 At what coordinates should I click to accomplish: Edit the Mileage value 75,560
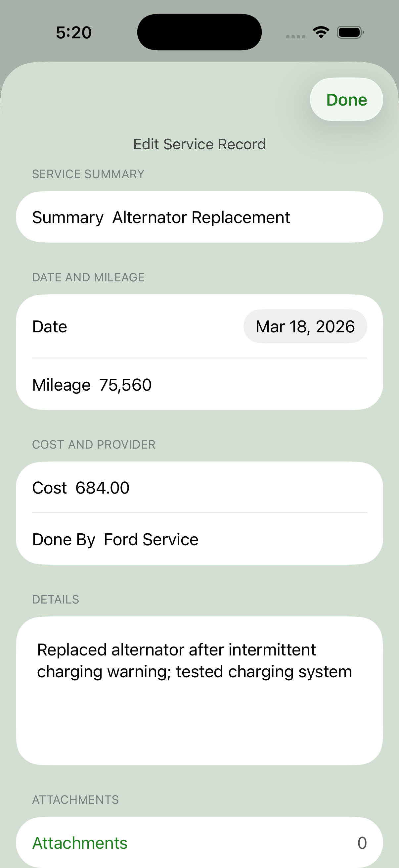(125, 385)
